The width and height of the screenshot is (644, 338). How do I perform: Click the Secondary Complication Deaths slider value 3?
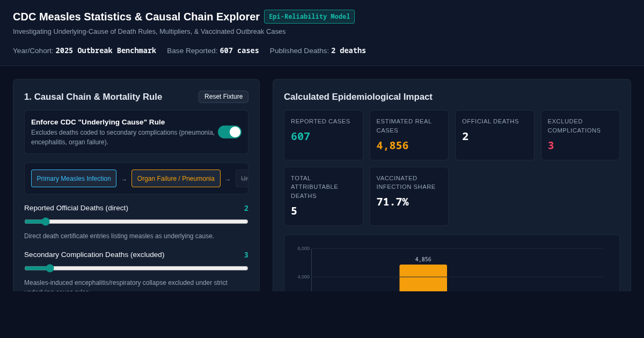246,255
